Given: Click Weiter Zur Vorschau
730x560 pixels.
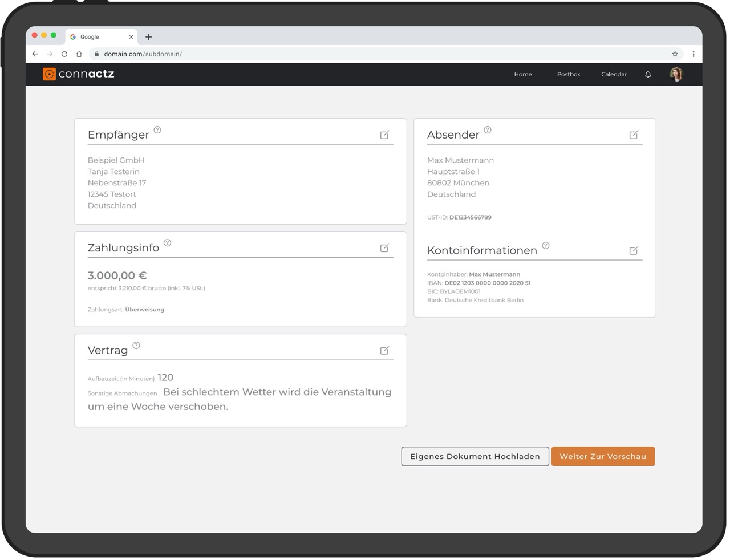Looking at the screenshot, I should (x=603, y=456).
